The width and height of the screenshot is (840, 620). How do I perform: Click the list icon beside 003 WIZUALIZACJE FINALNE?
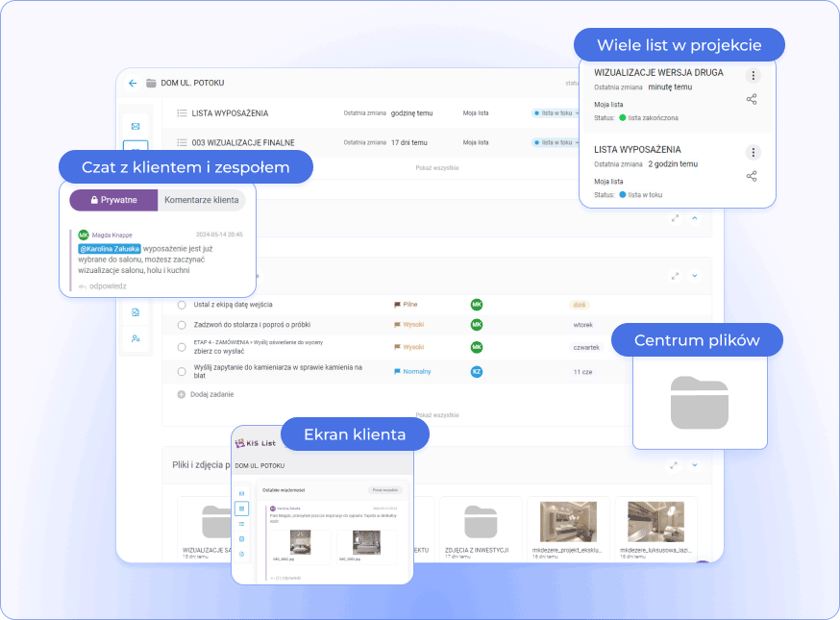[183, 142]
